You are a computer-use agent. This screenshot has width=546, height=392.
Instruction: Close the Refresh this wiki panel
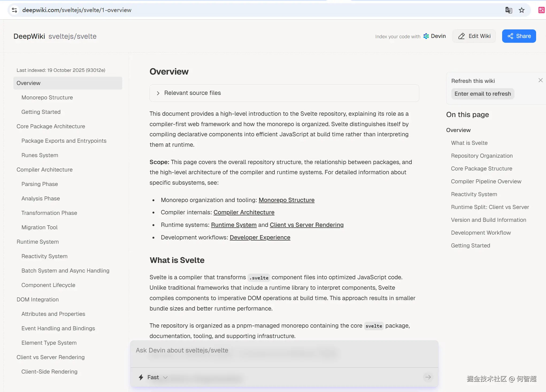pyautogui.click(x=540, y=80)
